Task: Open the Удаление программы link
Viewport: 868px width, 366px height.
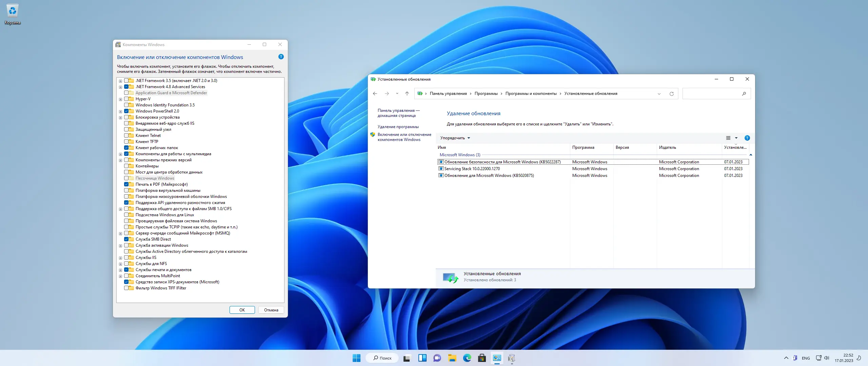Action: point(398,127)
